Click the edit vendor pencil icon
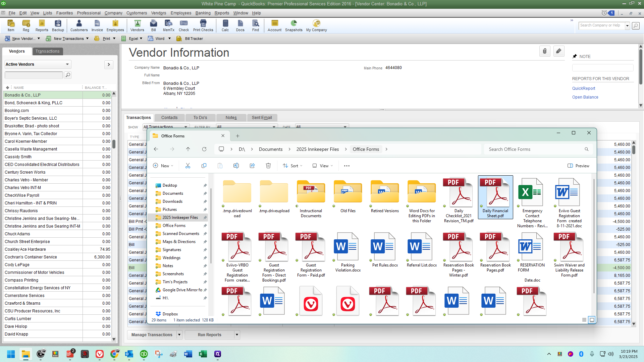Screen dimensions: 644x362 coord(558,51)
